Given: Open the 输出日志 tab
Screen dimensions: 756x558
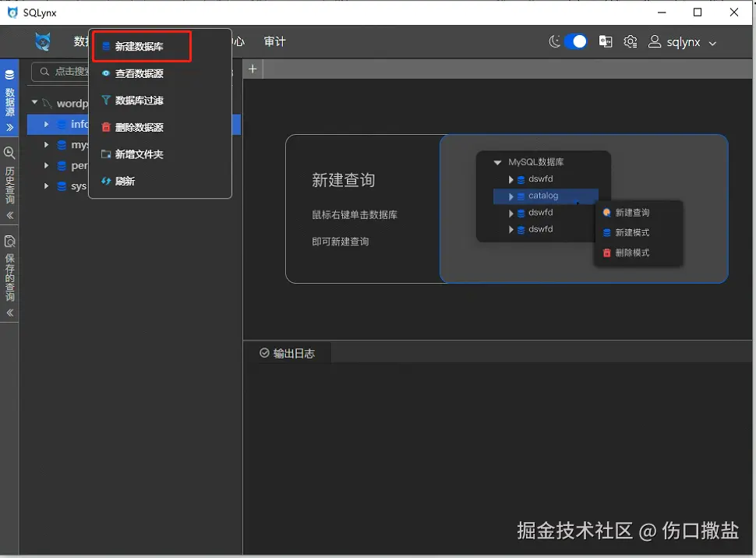Looking at the screenshot, I should [x=288, y=353].
